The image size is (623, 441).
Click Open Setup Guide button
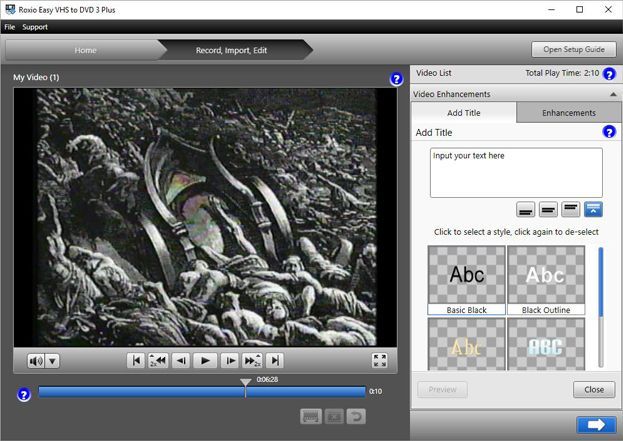pos(574,49)
